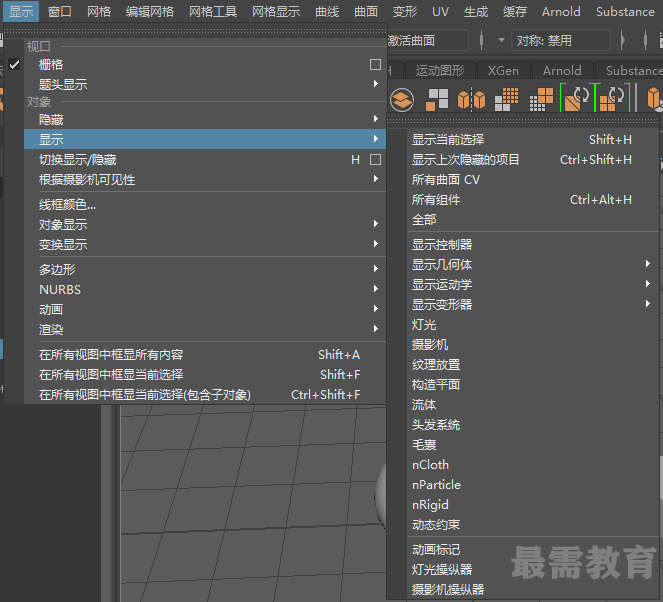The image size is (663, 602).
Task: Click the Retopologize quad shelf icon
Action: (612, 99)
